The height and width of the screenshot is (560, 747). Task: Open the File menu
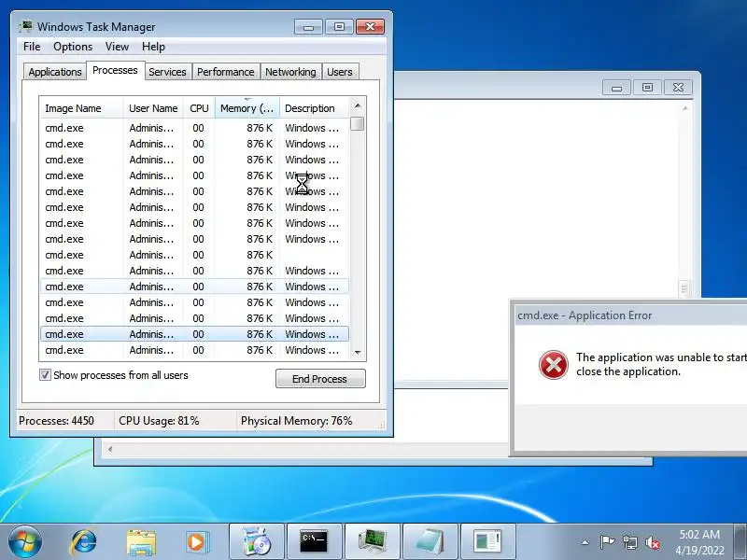32,47
